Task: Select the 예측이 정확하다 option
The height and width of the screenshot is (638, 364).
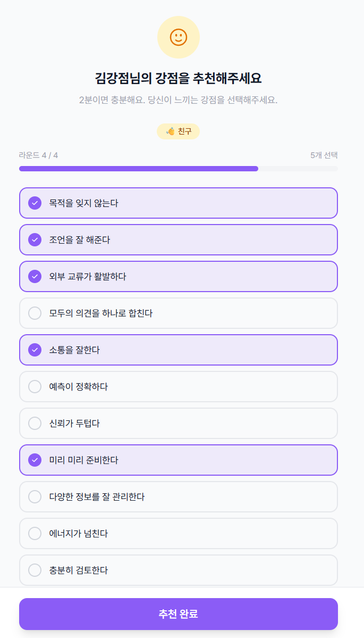Action: pyautogui.click(x=179, y=386)
